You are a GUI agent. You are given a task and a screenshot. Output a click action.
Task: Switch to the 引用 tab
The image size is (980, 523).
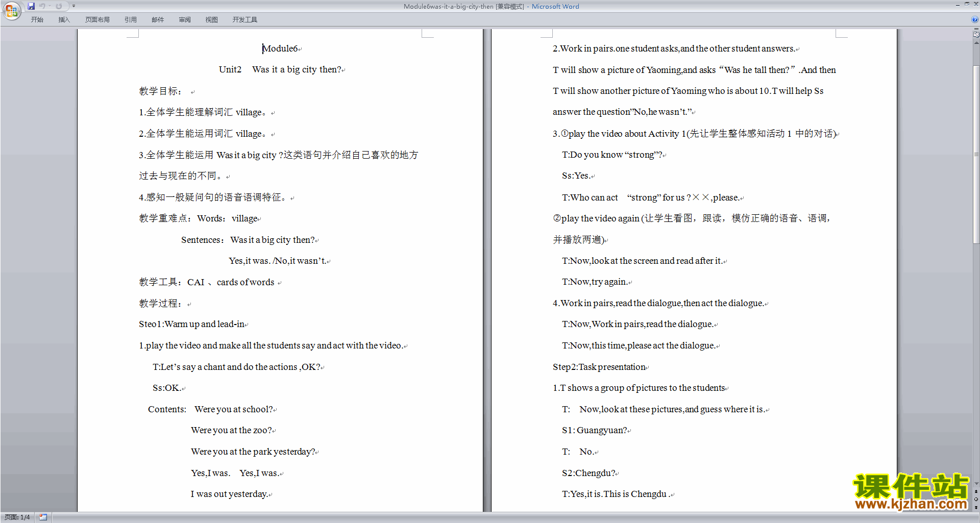click(x=131, y=20)
